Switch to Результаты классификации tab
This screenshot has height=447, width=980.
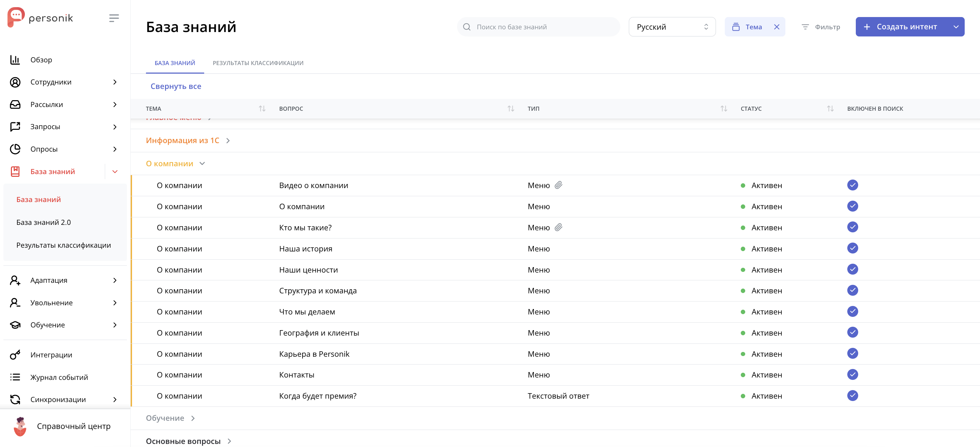point(258,63)
